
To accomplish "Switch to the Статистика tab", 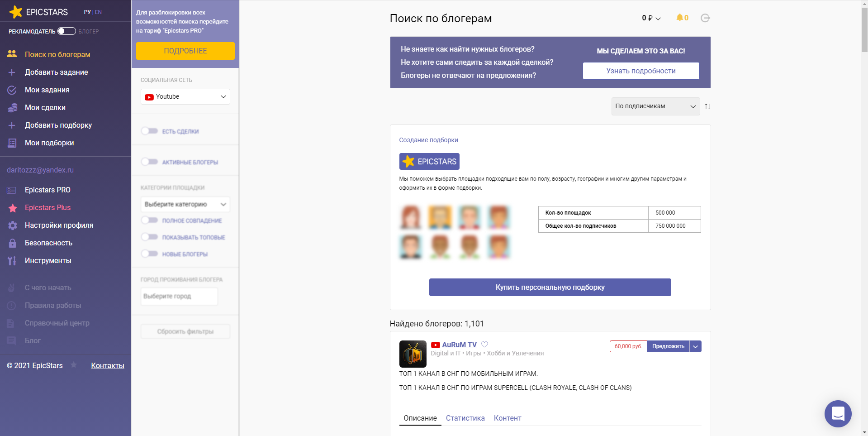I will coord(465,418).
